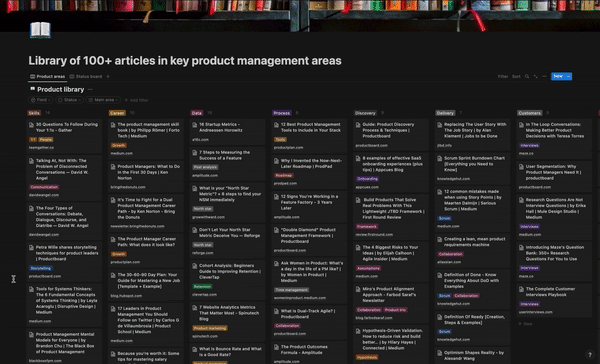This screenshot has height=364, width=600.
Task: Click page icon of 'What to Do in First 30 Days'
Action: point(113,167)
